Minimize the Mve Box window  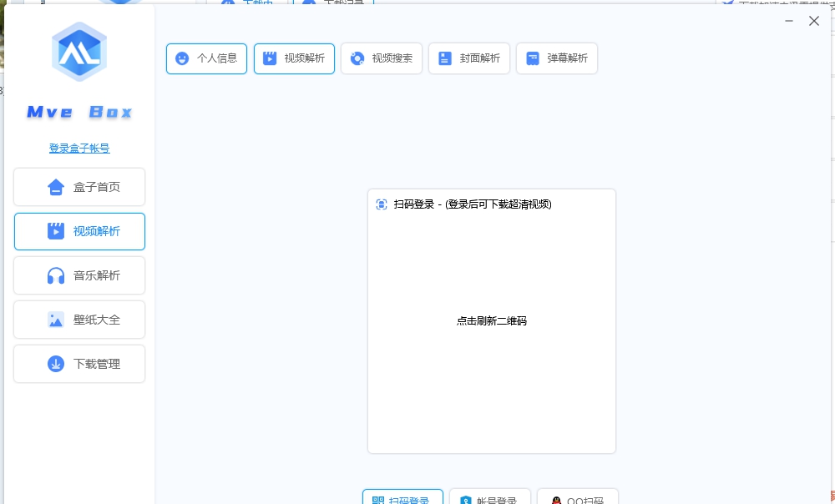789,21
